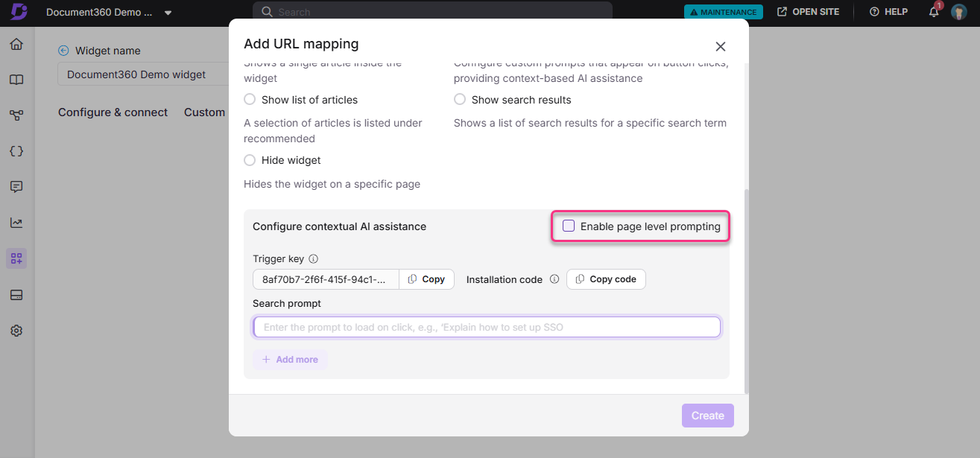The height and width of the screenshot is (458, 980).
Task: Click the Trigger key info icon
Action: tap(314, 259)
